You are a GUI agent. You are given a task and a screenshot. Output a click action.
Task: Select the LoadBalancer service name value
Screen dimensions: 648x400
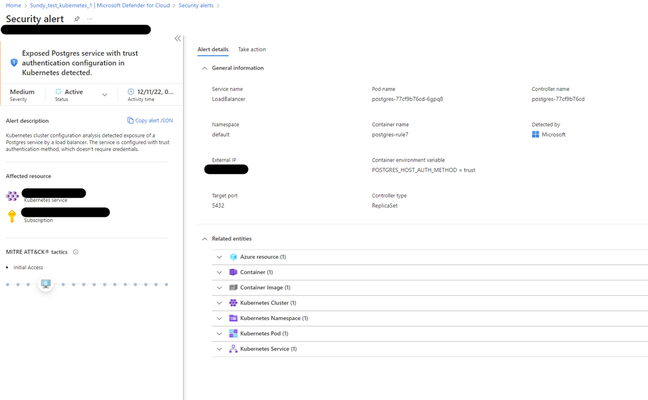[x=229, y=99]
